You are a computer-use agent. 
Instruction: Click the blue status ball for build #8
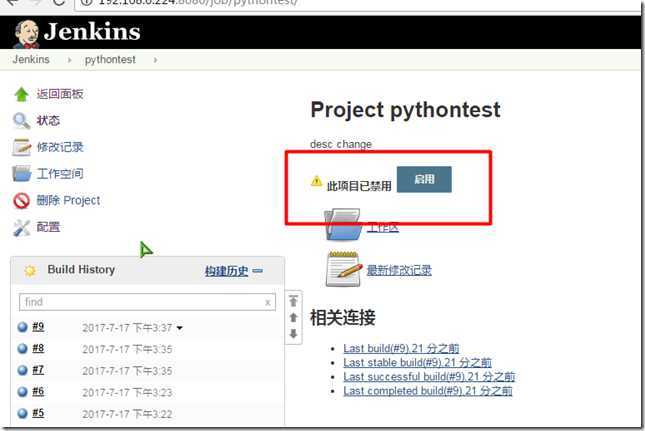pos(23,349)
